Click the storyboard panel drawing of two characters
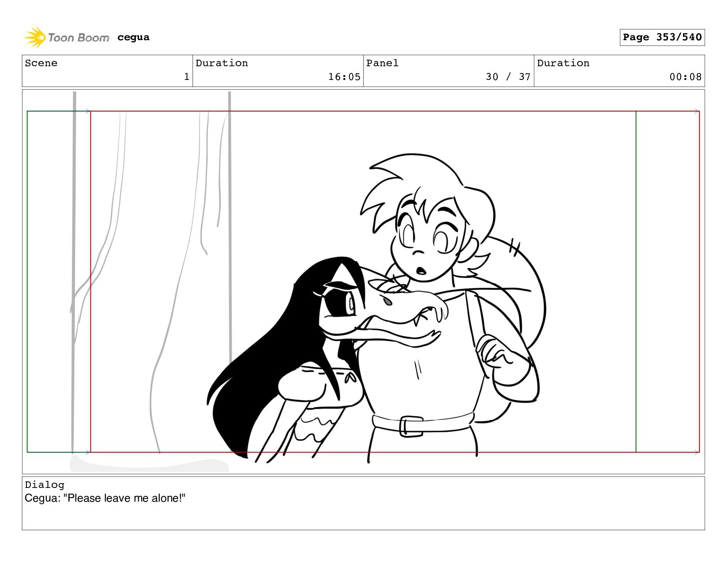This screenshot has width=728, height=563. (363, 282)
